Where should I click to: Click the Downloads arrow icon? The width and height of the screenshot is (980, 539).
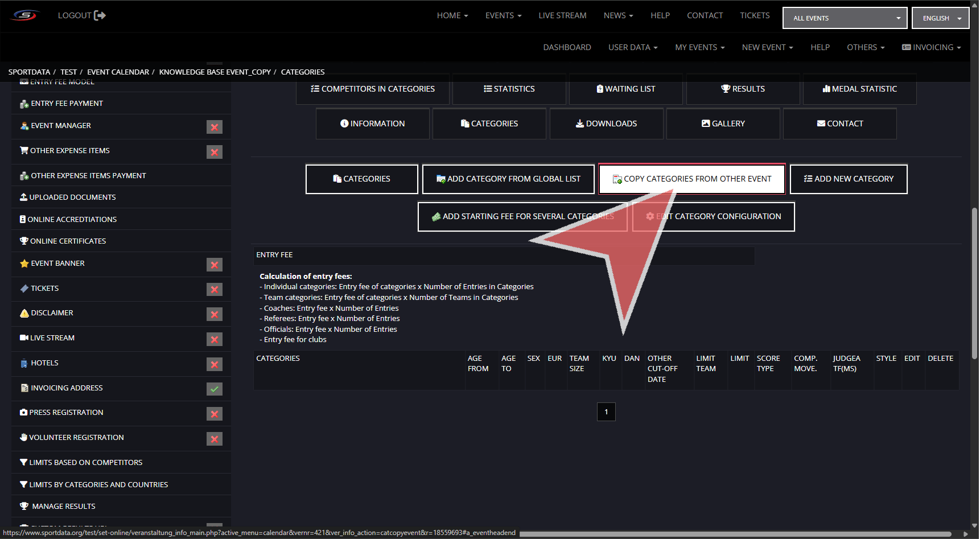(x=579, y=124)
